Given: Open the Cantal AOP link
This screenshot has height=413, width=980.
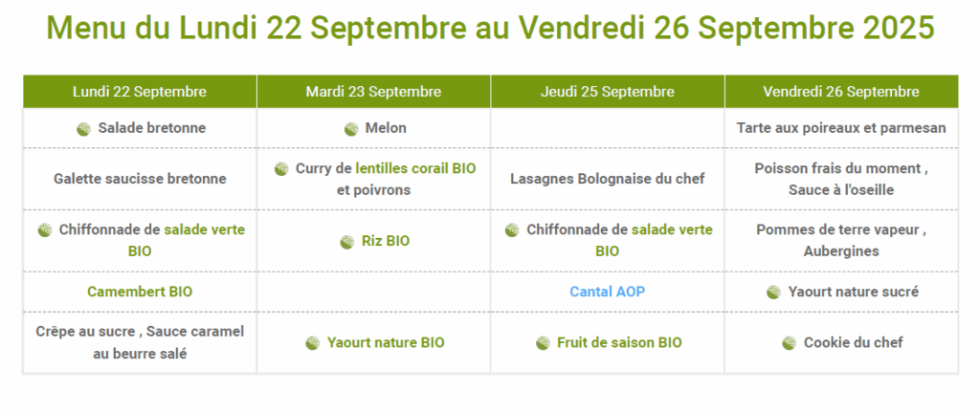Looking at the screenshot, I should pos(608,292).
